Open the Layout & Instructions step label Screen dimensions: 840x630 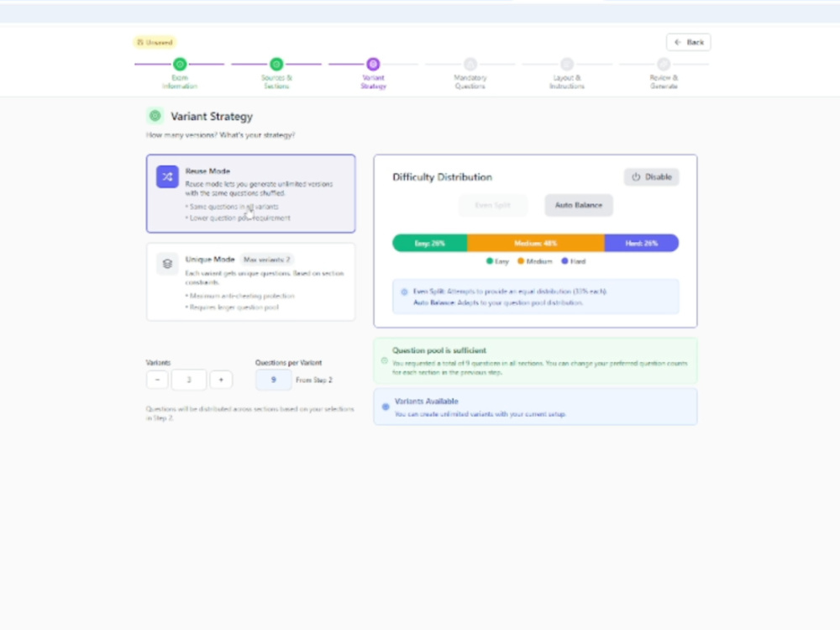[567, 82]
